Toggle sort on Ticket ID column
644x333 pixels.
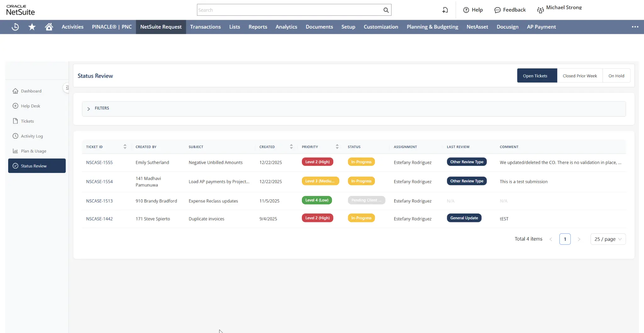(125, 147)
